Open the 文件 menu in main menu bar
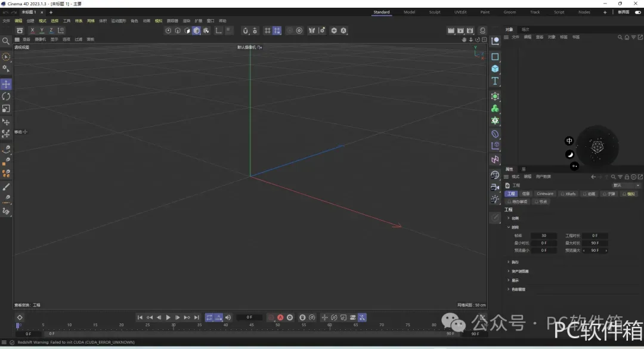This screenshot has width=644, height=349. (x=6, y=20)
